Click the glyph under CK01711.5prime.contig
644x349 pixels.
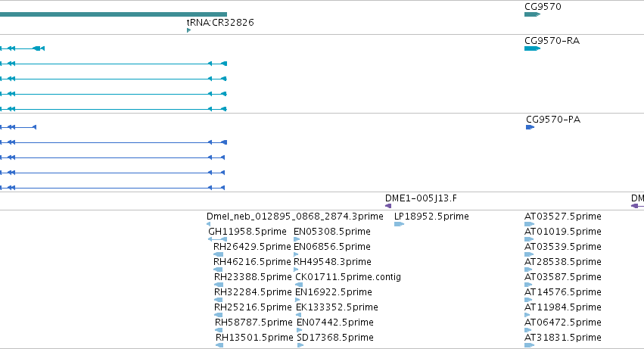[x=300, y=285]
